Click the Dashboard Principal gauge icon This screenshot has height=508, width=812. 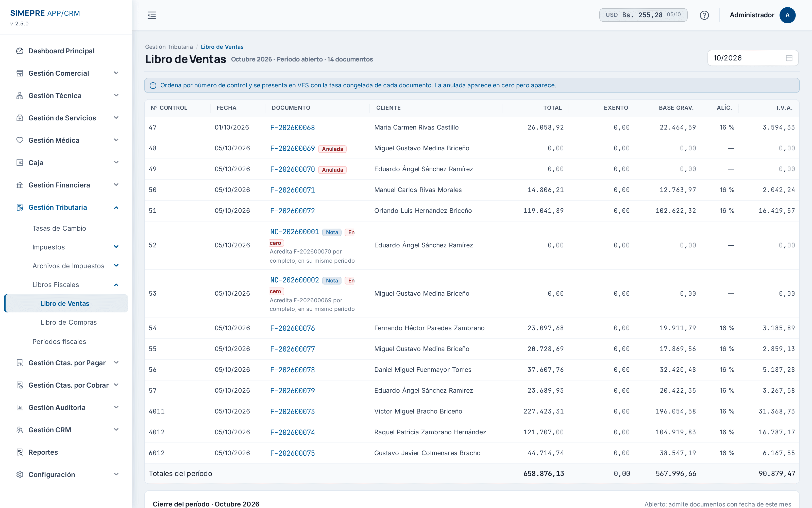point(20,51)
